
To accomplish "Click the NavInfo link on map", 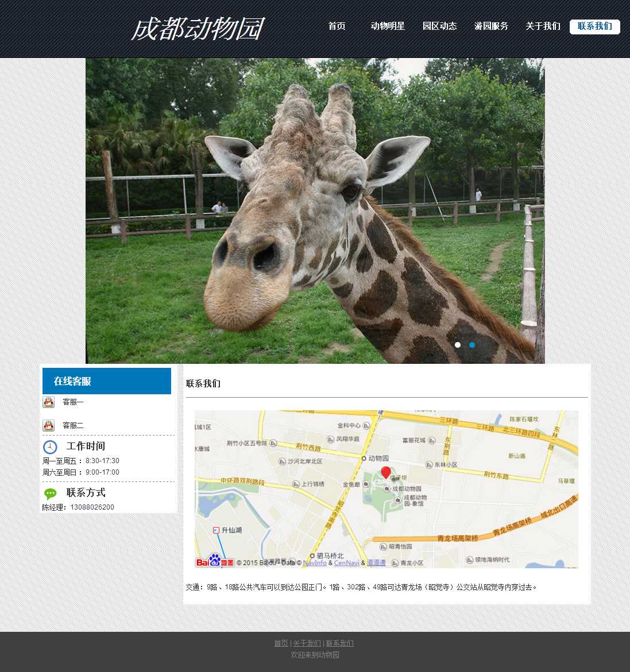I will coord(314,563).
